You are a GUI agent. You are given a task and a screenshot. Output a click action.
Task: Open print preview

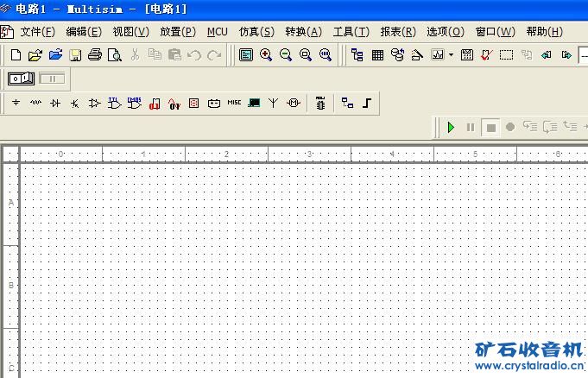point(114,55)
